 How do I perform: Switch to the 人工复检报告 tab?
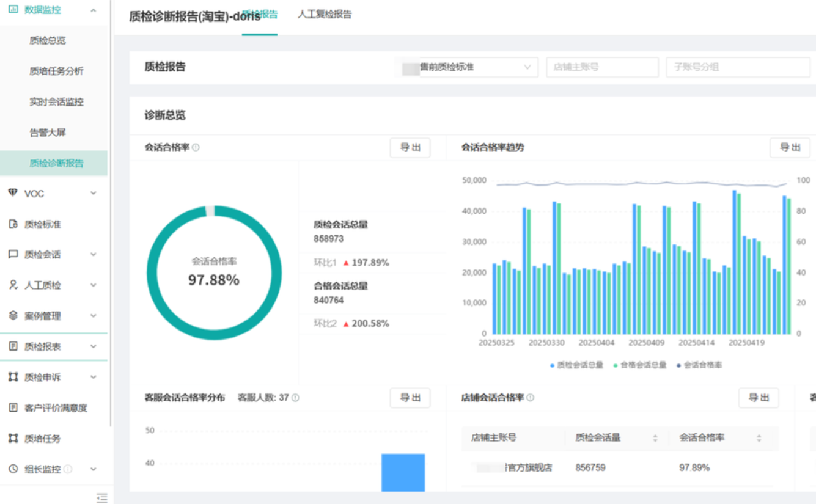point(325,15)
